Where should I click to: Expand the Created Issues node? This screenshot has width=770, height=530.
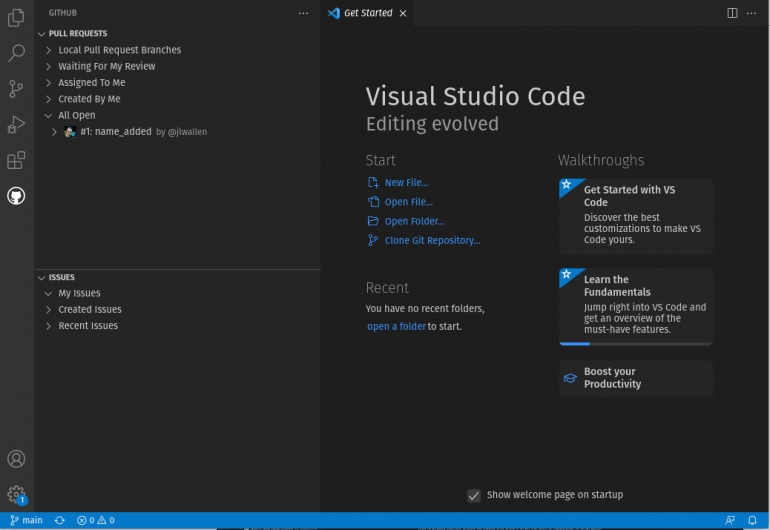pos(89,309)
